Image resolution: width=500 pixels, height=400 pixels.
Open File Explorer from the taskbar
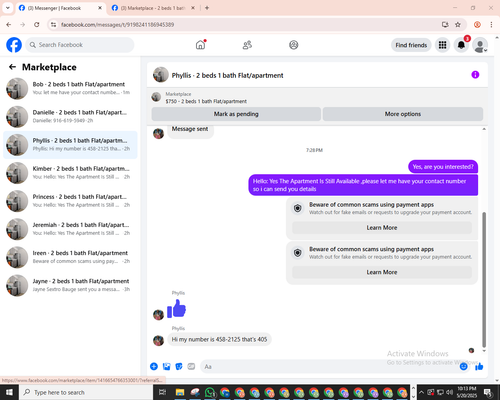(180, 392)
